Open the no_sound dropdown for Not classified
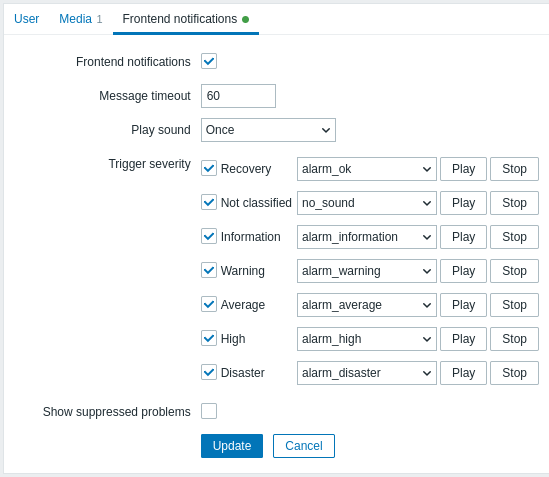 [x=367, y=203]
